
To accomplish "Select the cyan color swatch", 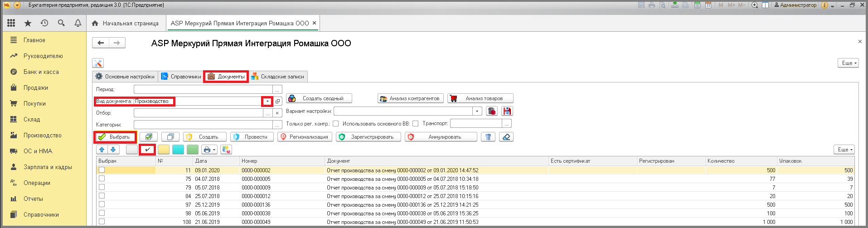I will tap(178, 150).
